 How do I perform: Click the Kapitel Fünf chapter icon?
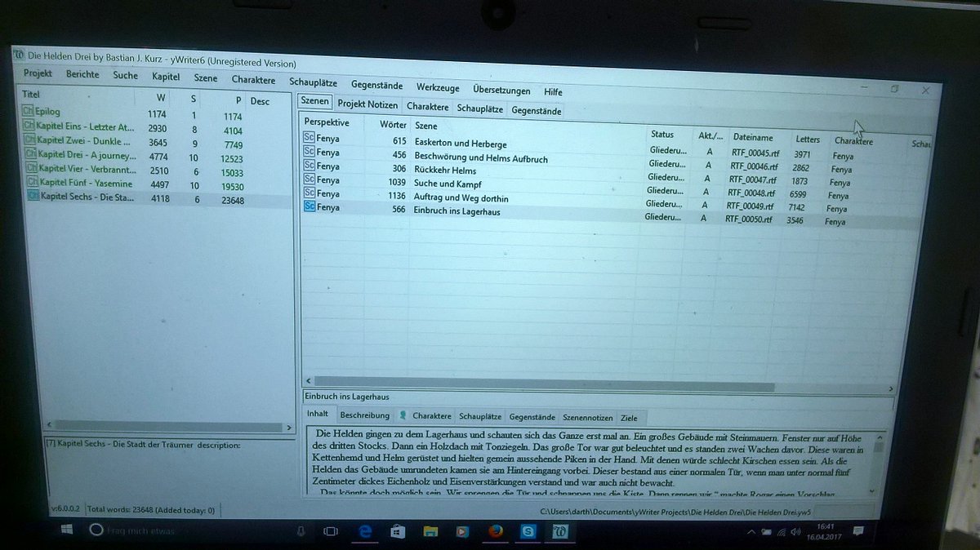coord(33,182)
